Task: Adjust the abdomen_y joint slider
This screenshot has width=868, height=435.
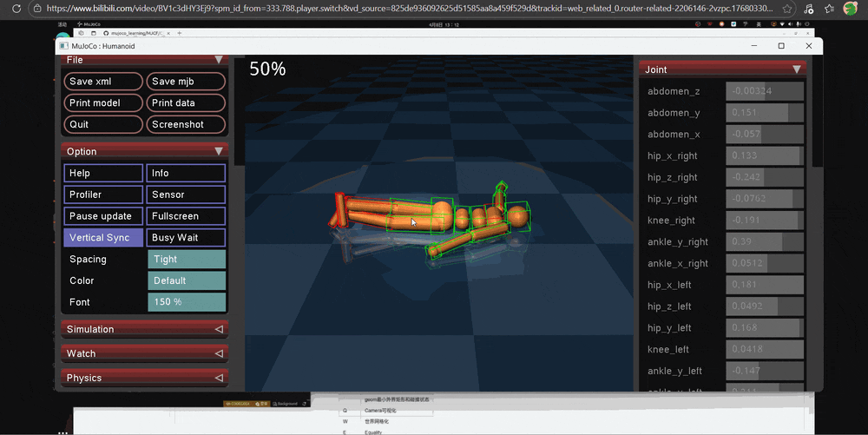Action: (x=765, y=112)
